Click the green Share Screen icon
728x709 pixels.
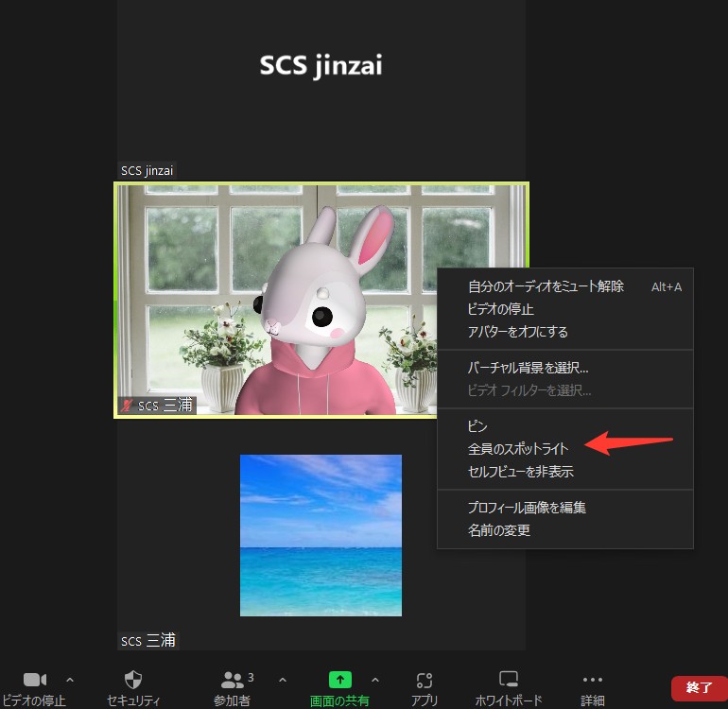[339, 681]
